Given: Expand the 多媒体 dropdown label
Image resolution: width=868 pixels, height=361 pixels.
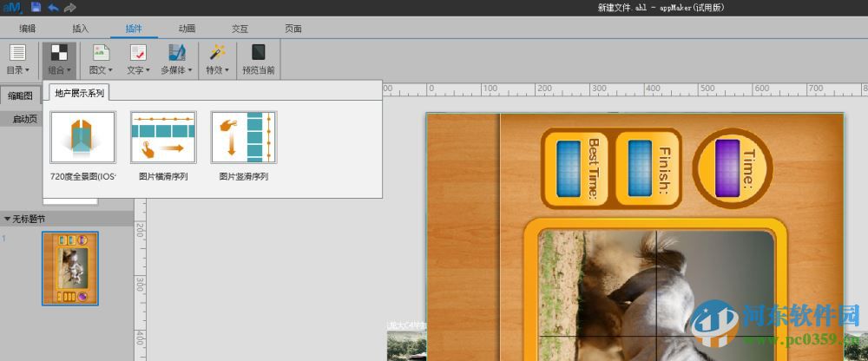Looking at the screenshot, I should click(x=176, y=70).
